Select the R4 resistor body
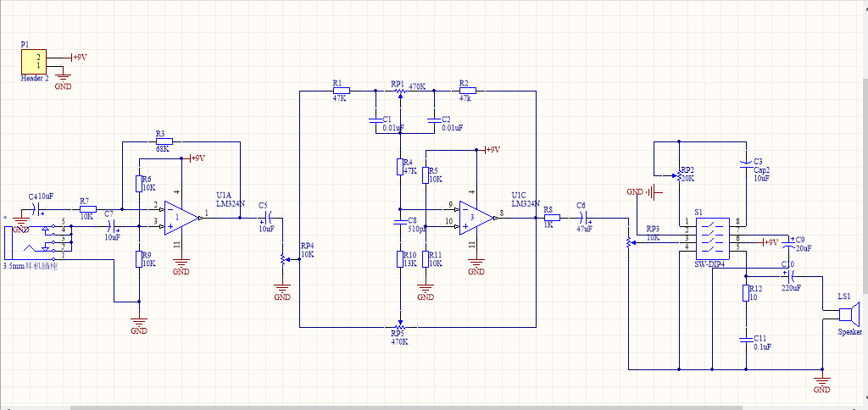 click(x=400, y=167)
